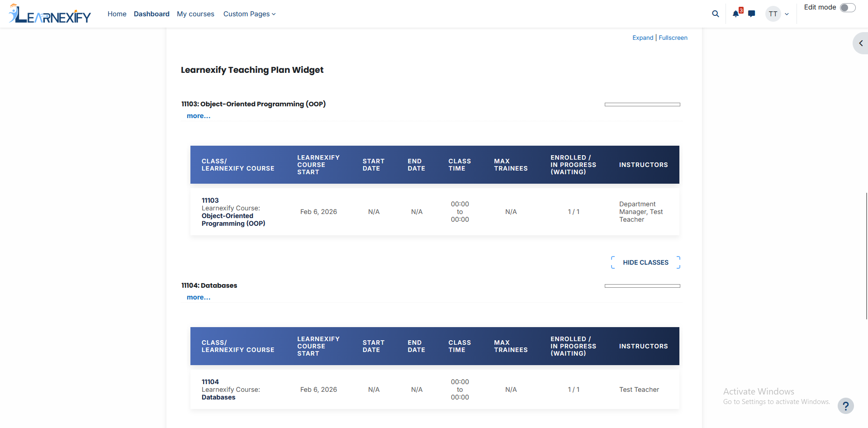Click INSTRUCTORS header in first table
The height and width of the screenshot is (428, 868).
coord(643,165)
